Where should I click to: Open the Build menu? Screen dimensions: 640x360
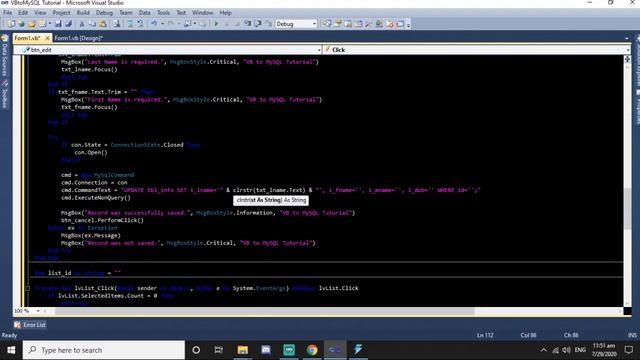point(83,13)
